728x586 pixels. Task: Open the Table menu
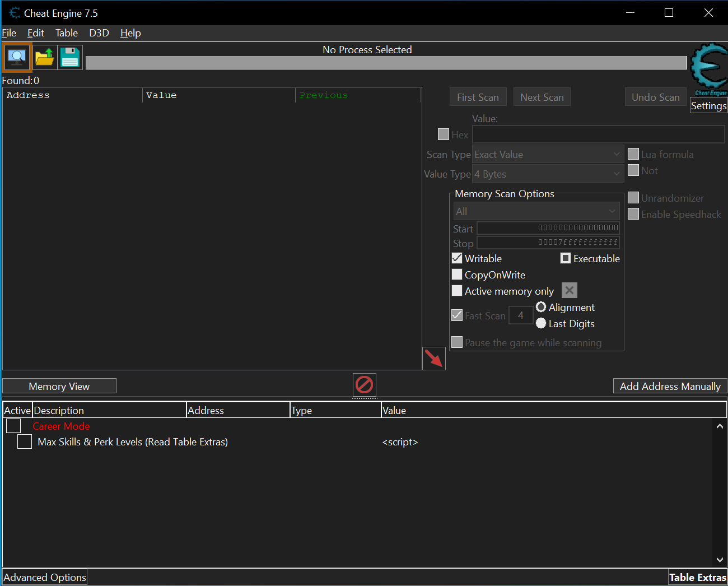(x=67, y=33)
